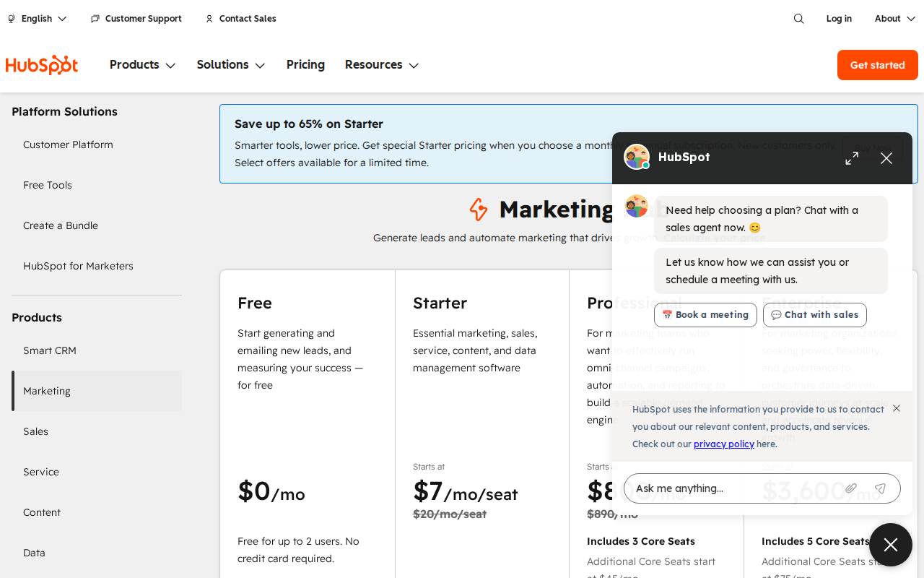Viewport: 924px width, 578px height.
Task: Open the Pricing page
Action: [305, 65]
